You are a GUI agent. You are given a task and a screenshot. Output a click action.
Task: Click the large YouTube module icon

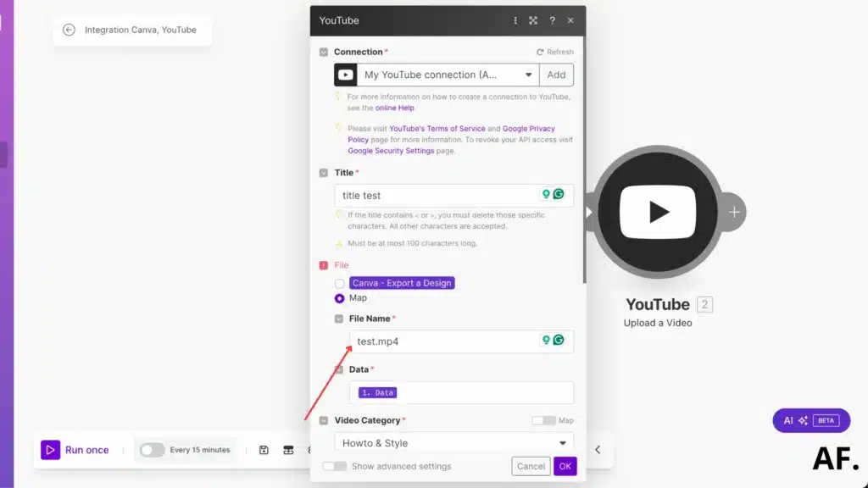[x=658, y=212]
